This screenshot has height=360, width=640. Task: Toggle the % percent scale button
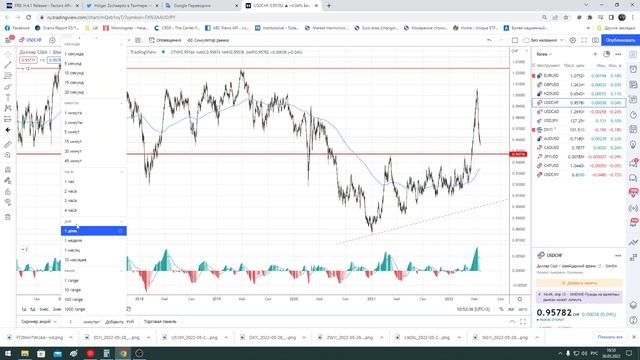[501, 309]
